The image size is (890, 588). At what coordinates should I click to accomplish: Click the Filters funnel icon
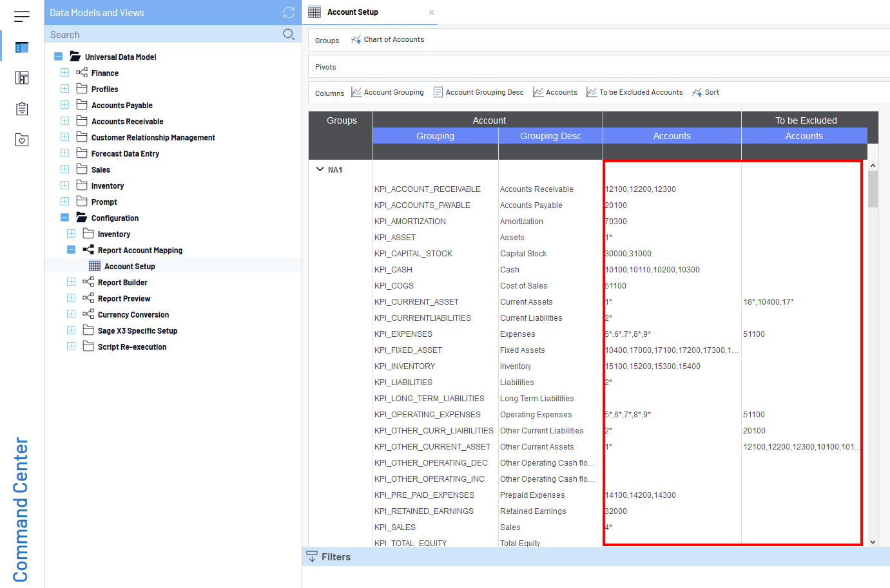pos(312,556)
